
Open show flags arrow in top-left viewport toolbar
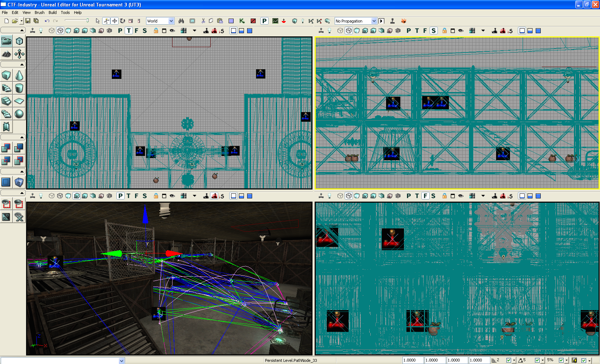pyautogui.click(x=194, y=31)
